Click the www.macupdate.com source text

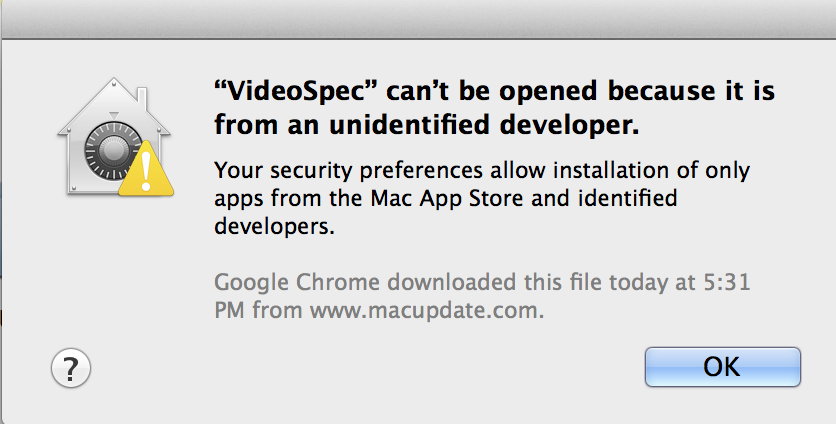pyautogui.click(x=425, y=310)
